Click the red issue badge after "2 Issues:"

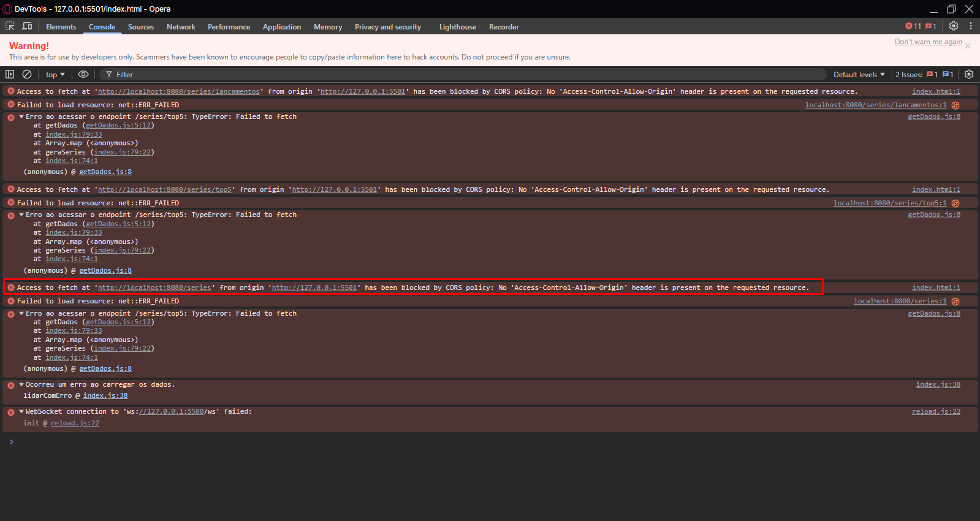tap(932, 75)
